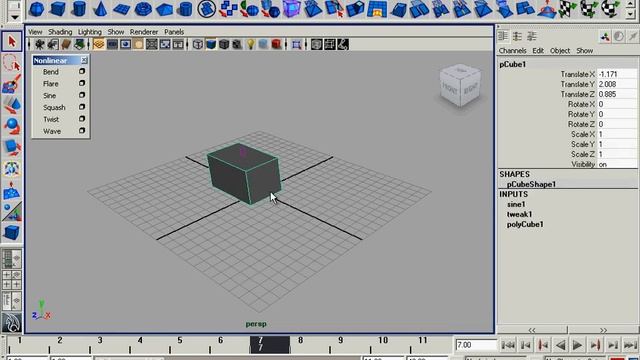Open the Shading panel menu

(x=60, y=32)
